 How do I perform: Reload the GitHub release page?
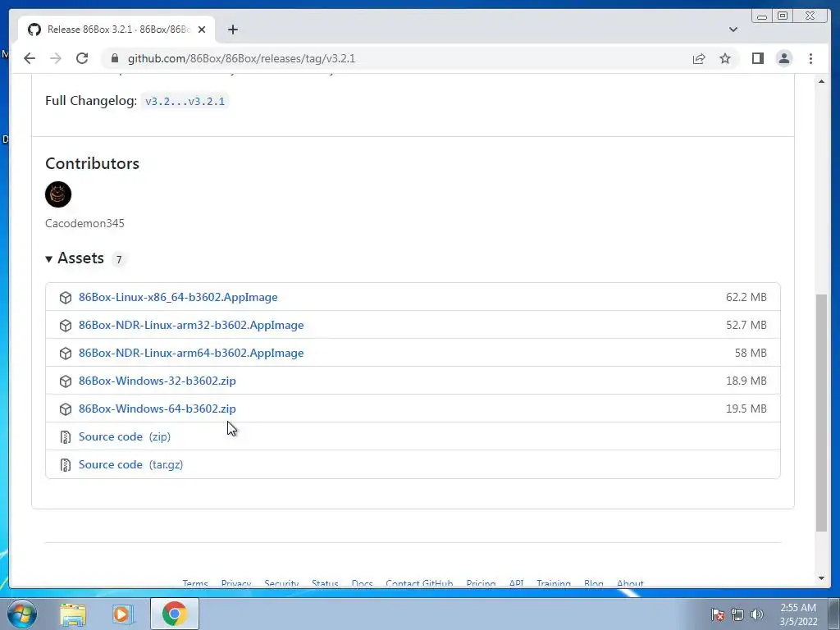[x=82, y=58]
